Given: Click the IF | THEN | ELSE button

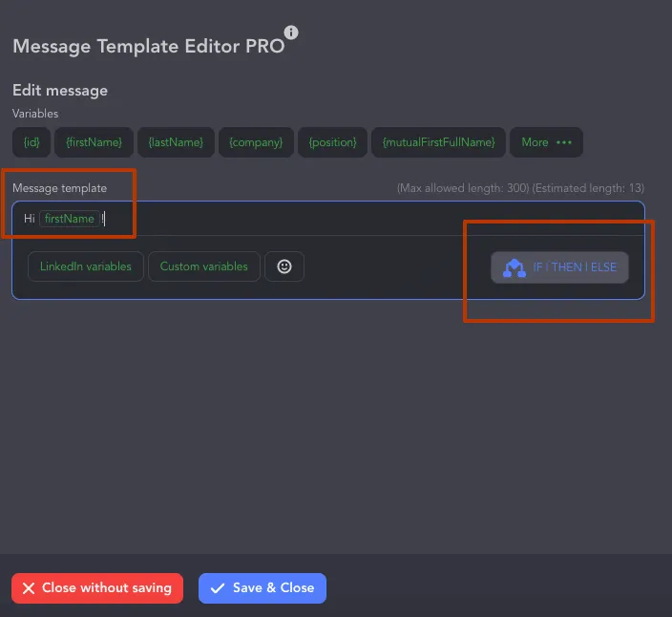Looking at the screenshot, I should coord(559,267).
